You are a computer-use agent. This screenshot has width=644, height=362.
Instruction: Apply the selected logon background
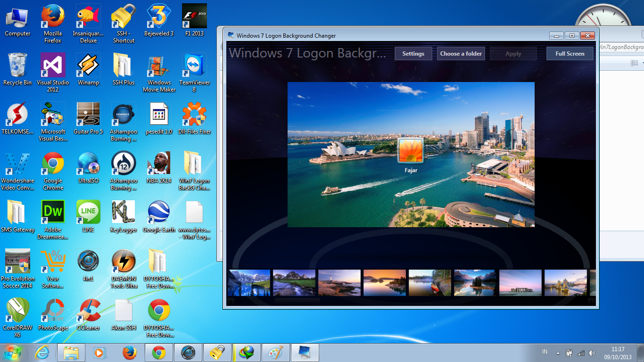513,53
